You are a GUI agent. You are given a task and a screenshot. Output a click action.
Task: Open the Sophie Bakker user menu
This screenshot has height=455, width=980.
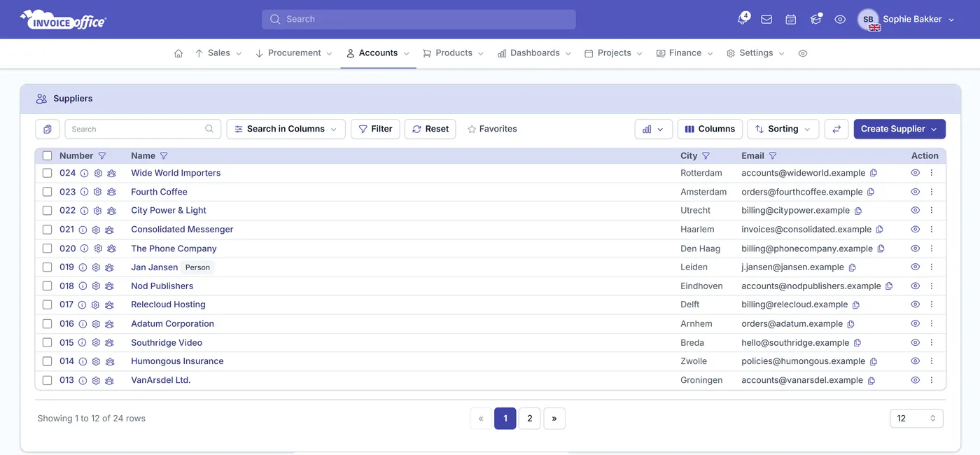tap(907, 20)
